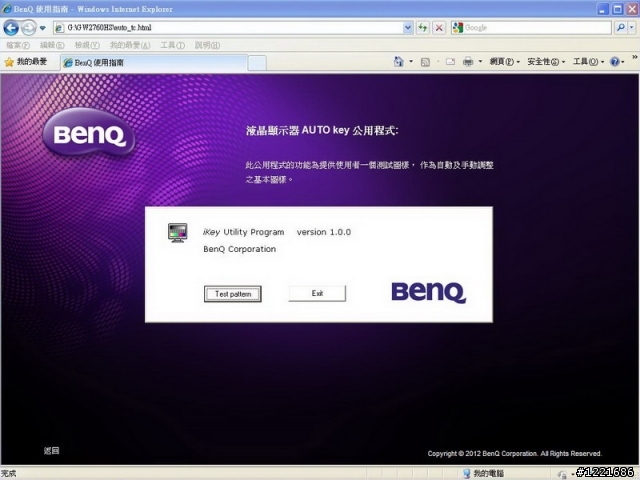The image size is (640, 480).
Task: Open the recent pages dropdown beside navigation arrows
Action: click(x=42, y=28)
